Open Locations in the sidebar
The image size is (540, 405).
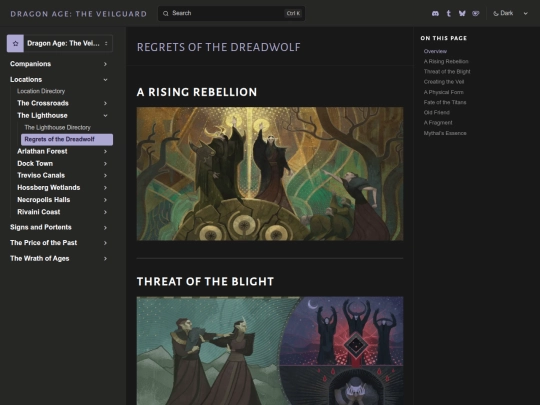26,80
